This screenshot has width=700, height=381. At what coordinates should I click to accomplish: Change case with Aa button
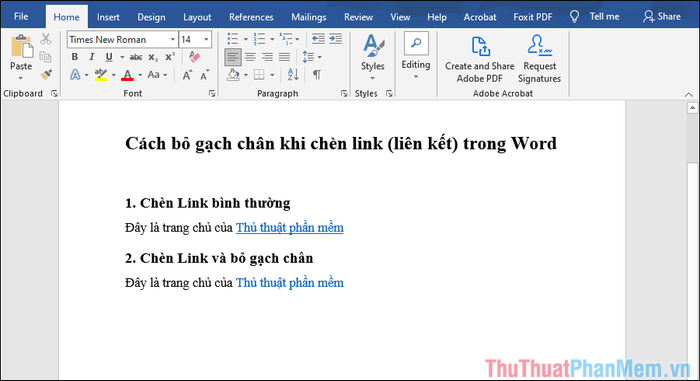coord(154,75)
